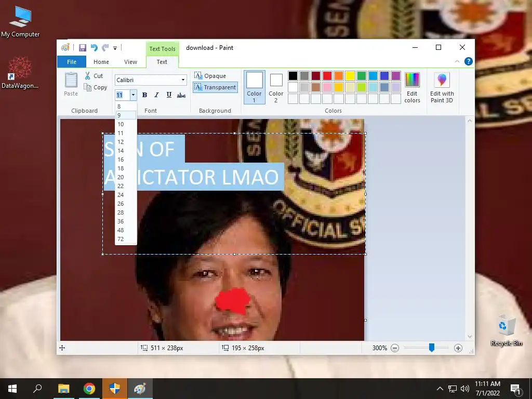
Task: Click the Paste clipboard button
Action: point(71,84)
